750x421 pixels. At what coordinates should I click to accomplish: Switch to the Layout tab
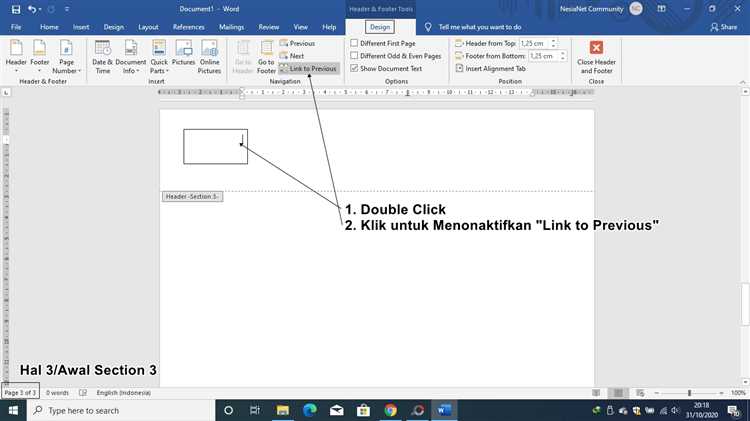coord(148,27)
